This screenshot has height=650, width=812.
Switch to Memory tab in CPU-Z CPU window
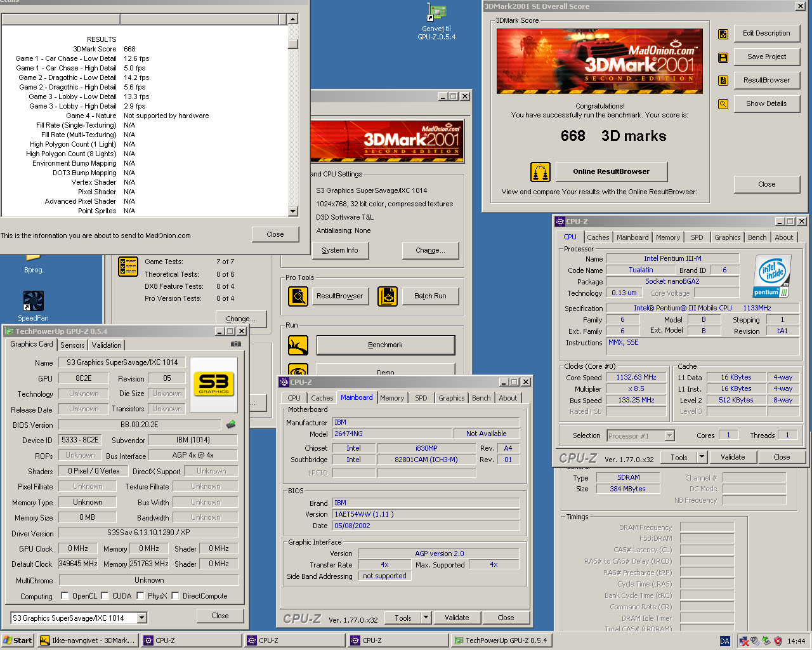pyautogui.click(x=668, y=237)
